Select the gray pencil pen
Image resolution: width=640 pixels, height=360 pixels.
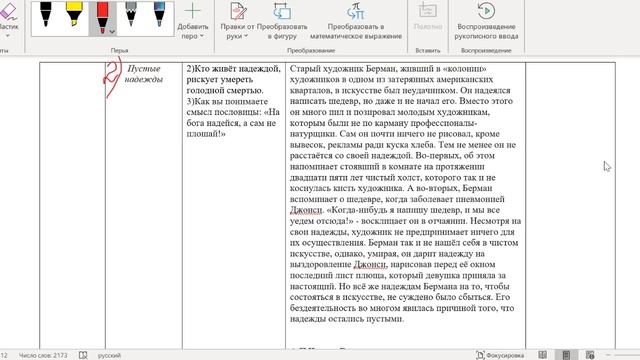coord(131,16)
